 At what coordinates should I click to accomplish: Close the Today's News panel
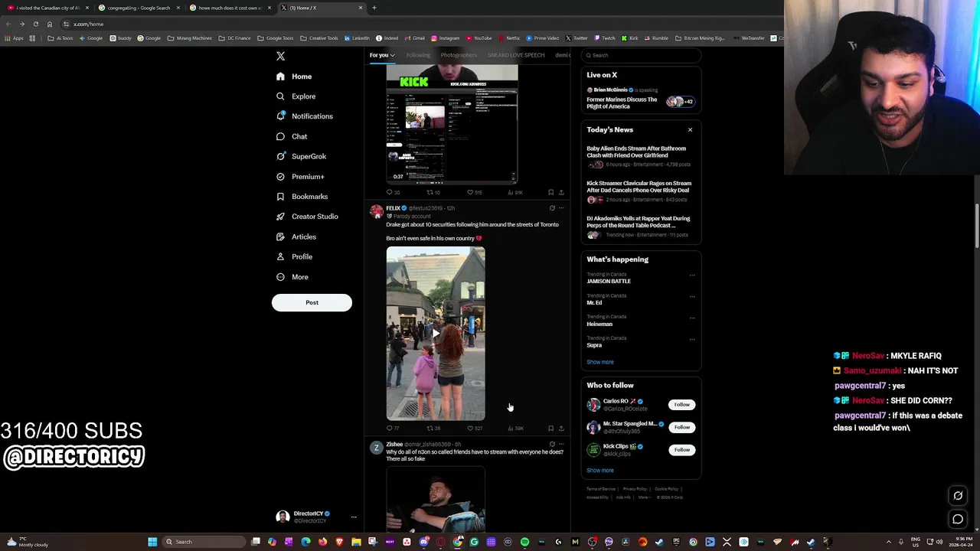(690, 129)
